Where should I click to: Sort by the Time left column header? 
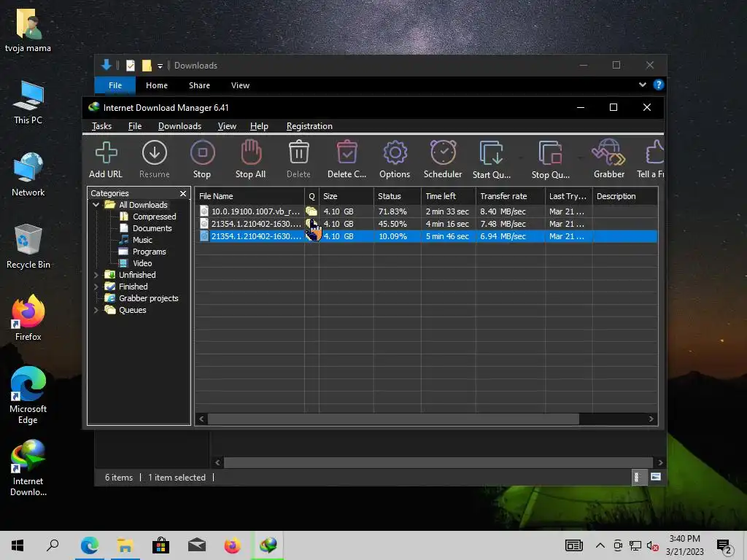click(x=449, y=196)
